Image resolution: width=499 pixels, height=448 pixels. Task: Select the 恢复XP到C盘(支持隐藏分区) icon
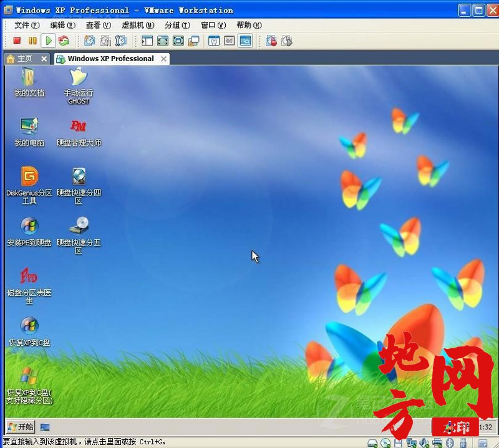point(29,385)
